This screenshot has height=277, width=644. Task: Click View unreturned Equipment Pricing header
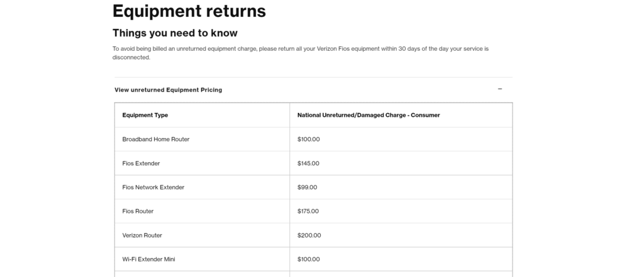168,90
